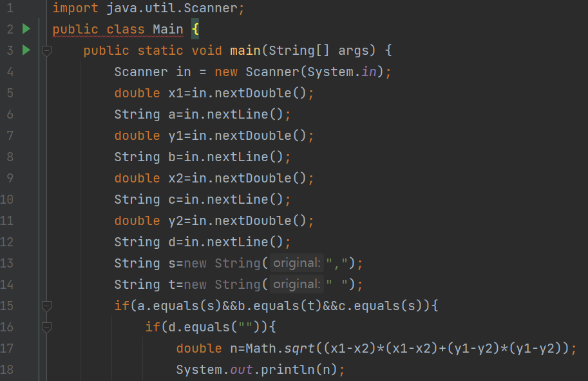
Task: Click the 'original:' hint on line 13
Action: pyautogui.click(x=297, y=263)
